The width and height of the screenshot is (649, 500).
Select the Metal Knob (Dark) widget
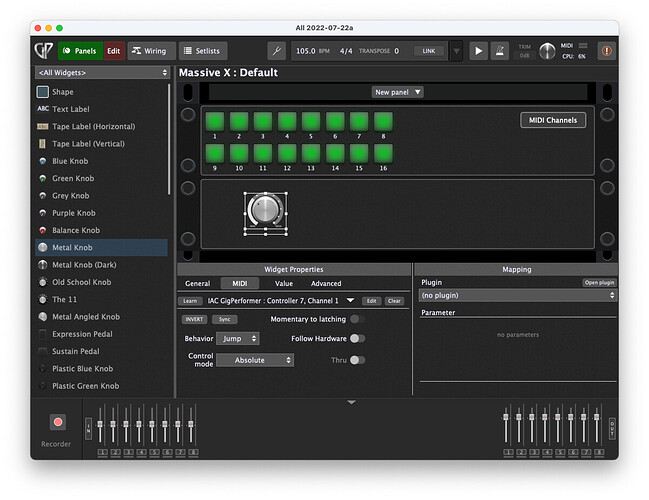point(102,265)
